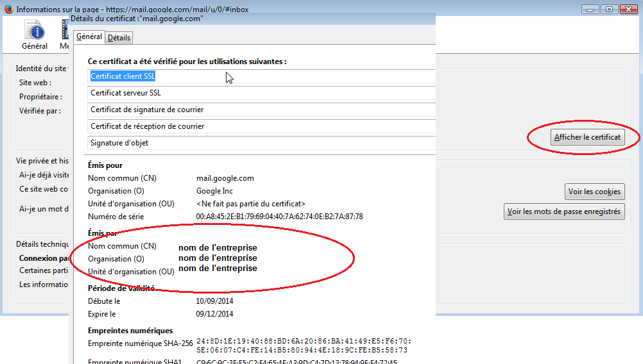This screenshot has width=643, height=364.
Task: Minimize the Page Info window
Action: pos(590,9)
